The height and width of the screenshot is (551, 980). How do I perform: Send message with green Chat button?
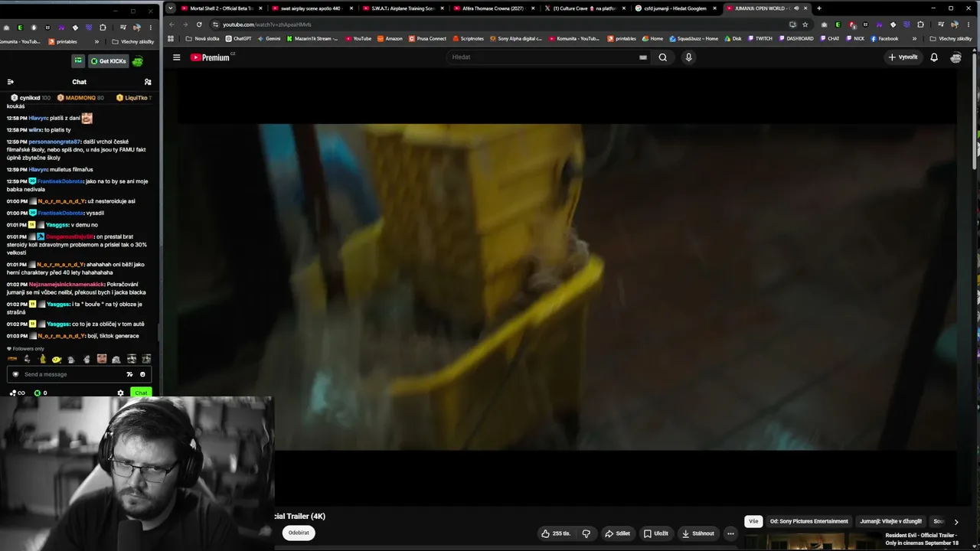[x=141, y=393]
